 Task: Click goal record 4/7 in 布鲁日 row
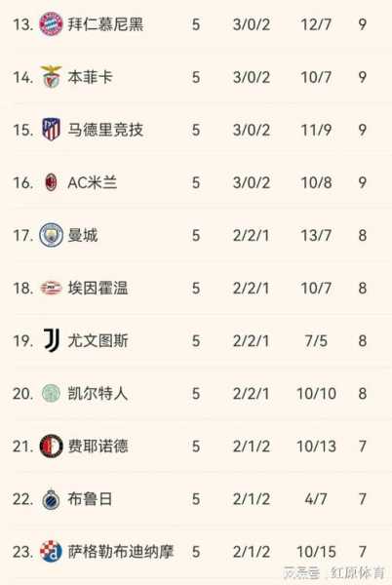tap(316, 499)
